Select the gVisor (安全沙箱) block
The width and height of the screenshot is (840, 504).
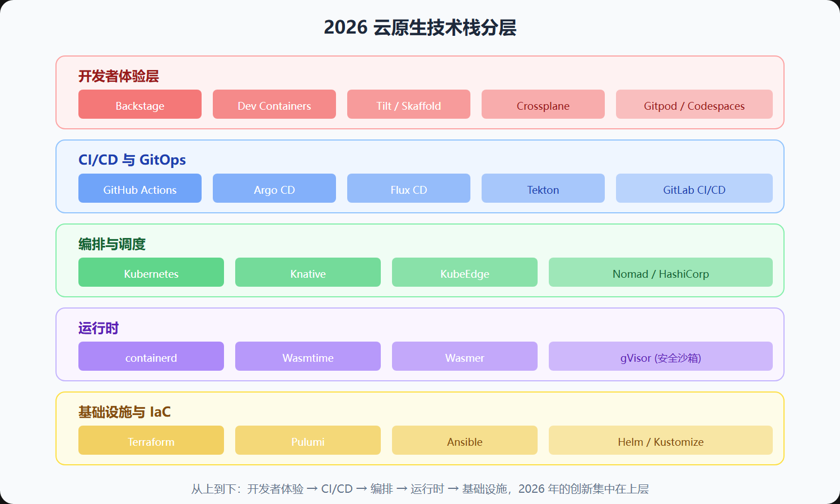click(661, 356)
